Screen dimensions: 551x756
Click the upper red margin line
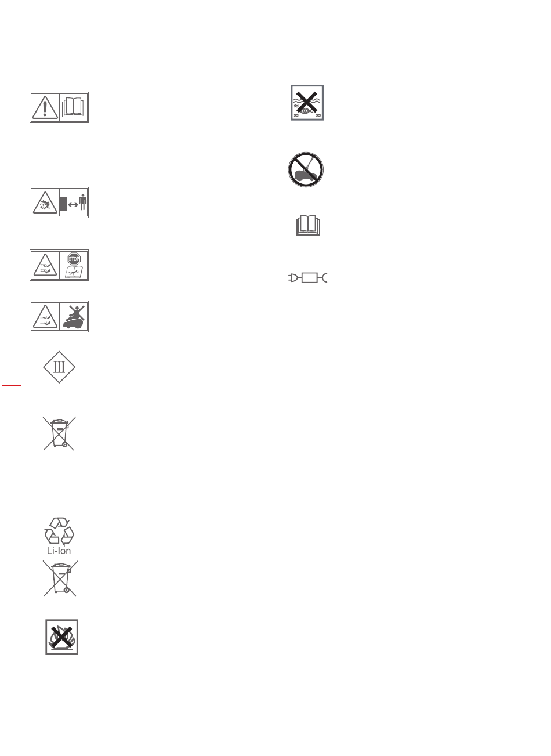(x=12, y=369)
